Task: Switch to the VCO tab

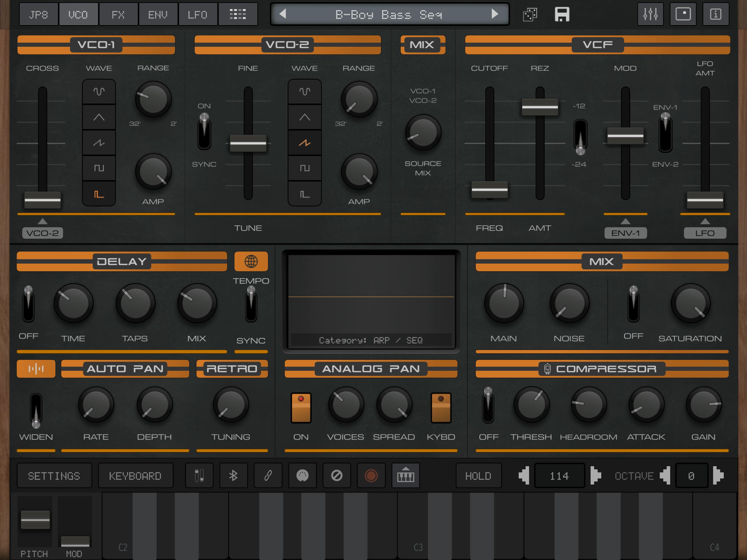Action: [78, 14]
